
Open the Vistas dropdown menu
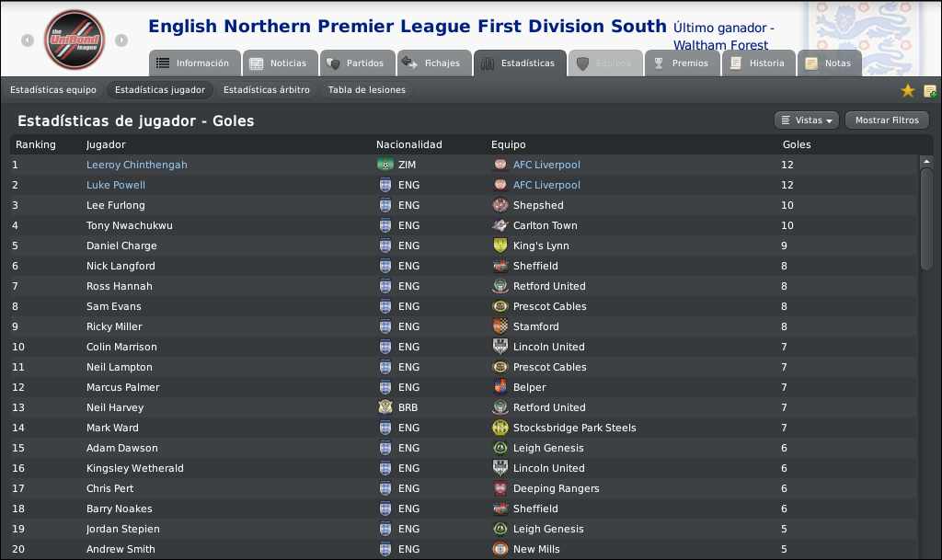[x=807, y=120]
